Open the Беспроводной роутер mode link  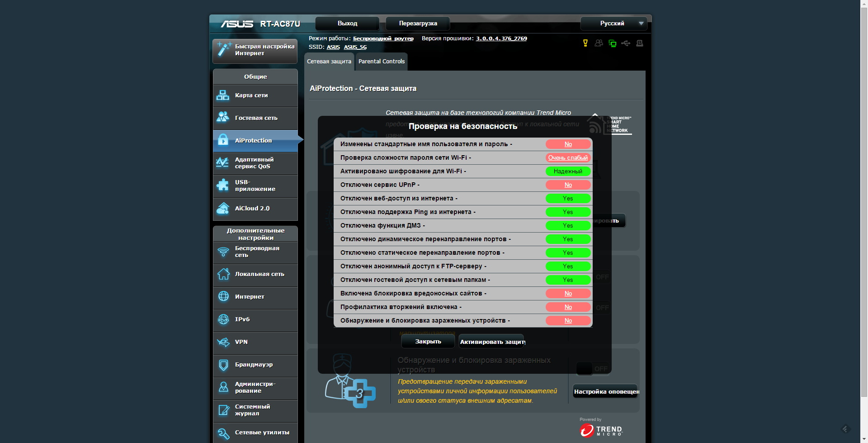pos(383,38)
